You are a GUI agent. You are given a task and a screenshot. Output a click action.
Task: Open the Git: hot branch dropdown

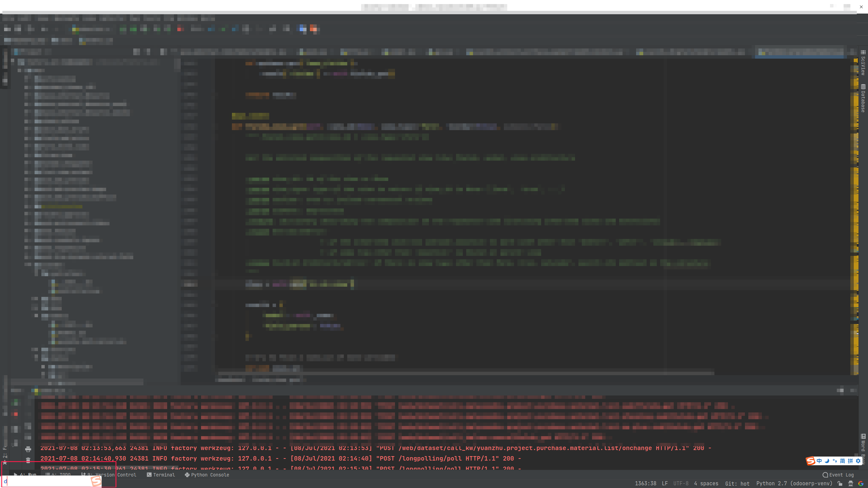[x=737, y=484]
